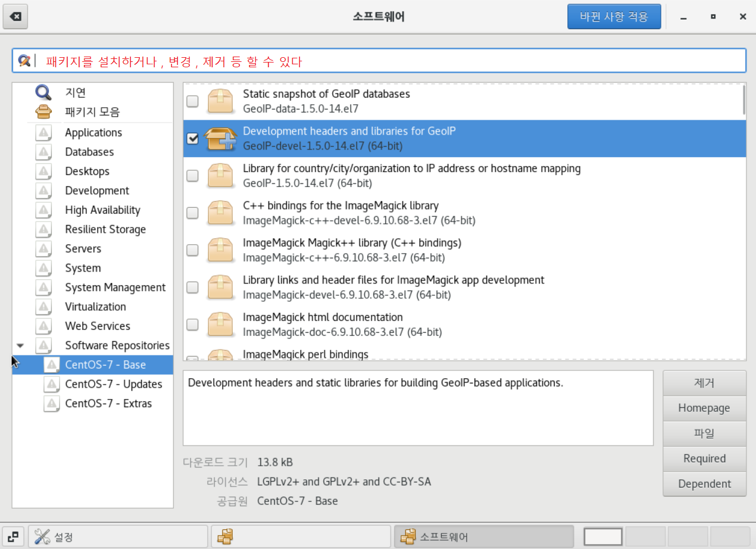Click the warning icon next to High Availability
Image resolution: width=756 pixels, height=549 pixels.
tap(43, 210)
